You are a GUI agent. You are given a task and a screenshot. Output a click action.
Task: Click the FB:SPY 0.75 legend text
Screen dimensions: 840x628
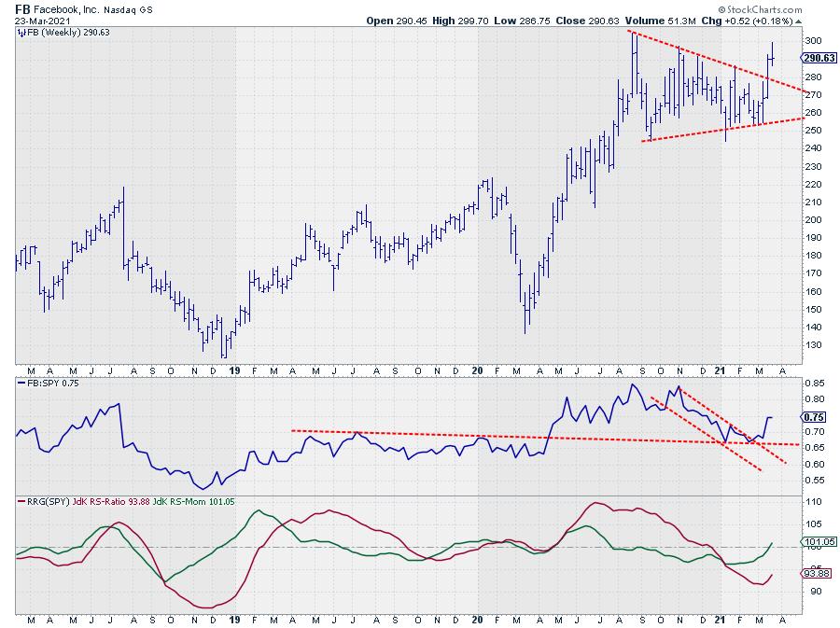pos(52,384)
